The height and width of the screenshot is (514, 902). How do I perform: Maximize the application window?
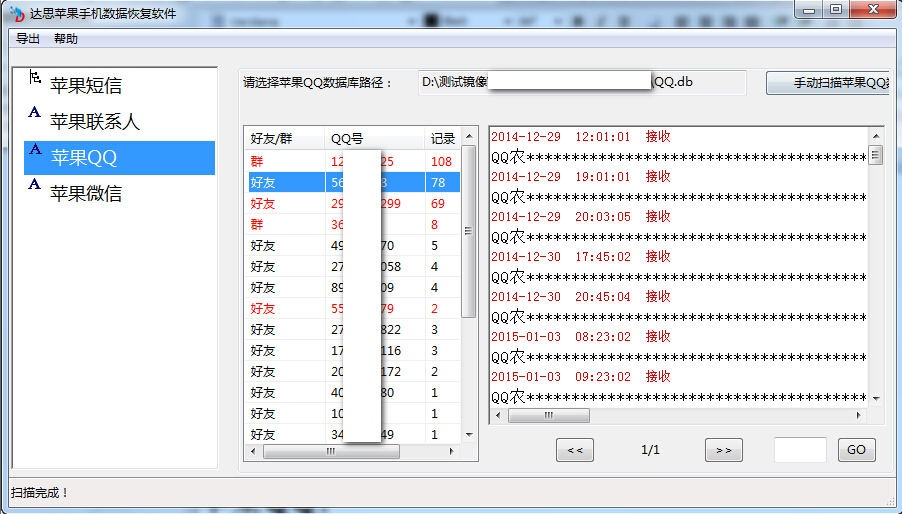(x=836, y=10)
